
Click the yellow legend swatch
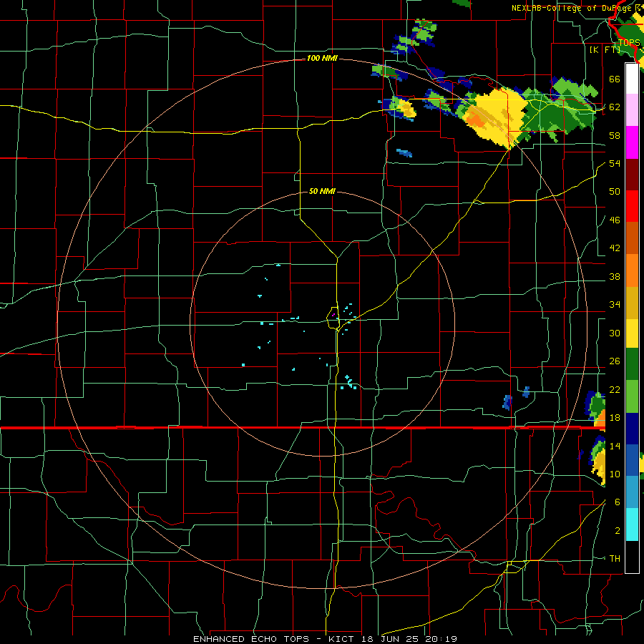(632, 333)
